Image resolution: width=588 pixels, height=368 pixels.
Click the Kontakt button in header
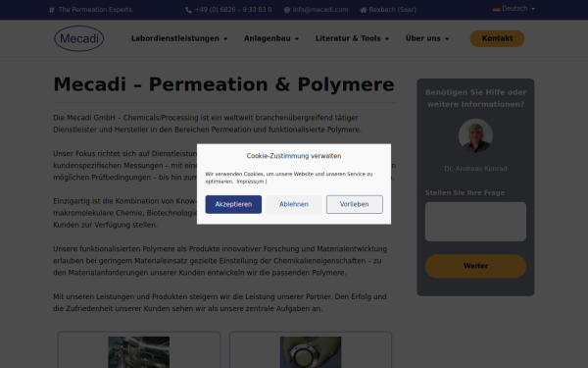[497, 38]
